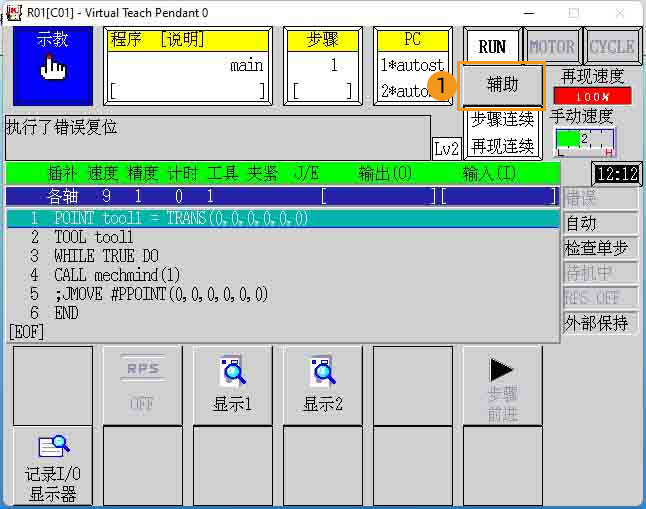Minimize the Virtual Teach Pendant window

(529, 13)
